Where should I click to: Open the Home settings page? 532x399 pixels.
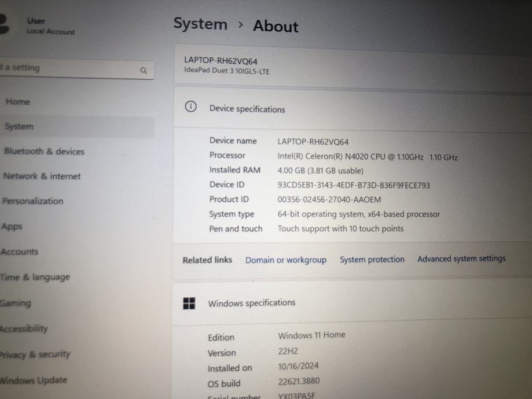click(18, 102)
